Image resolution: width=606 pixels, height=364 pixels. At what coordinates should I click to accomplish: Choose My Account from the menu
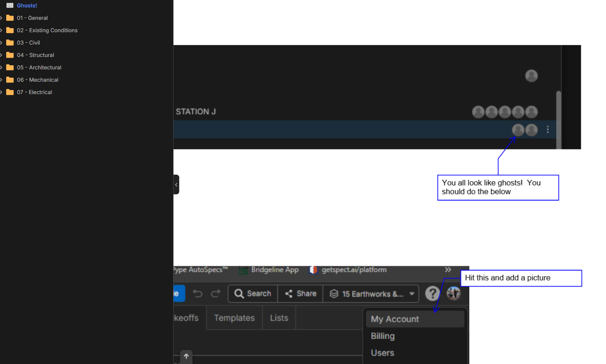point(394,319)
